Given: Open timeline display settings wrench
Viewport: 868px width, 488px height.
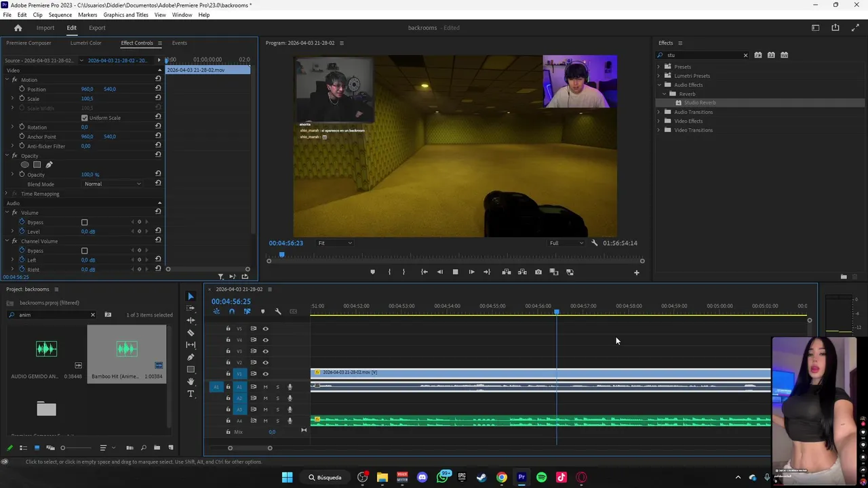Looking at the screenshot, I should point(278,312).
